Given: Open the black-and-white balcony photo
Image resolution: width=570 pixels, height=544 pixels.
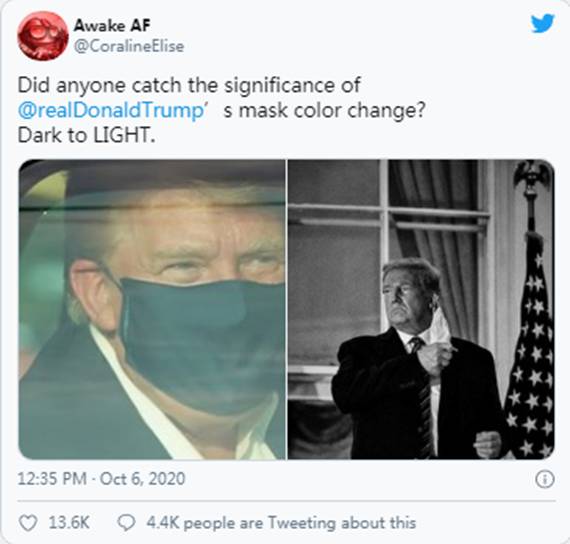Looking at the screenshot, I should 421,309.
